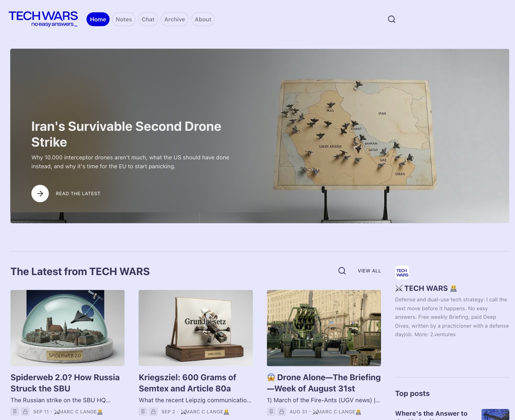Click the hero subtitle about 10.000 interceptor drones
Viewport: 515px width, 420px height.
[x=130, y=162]
